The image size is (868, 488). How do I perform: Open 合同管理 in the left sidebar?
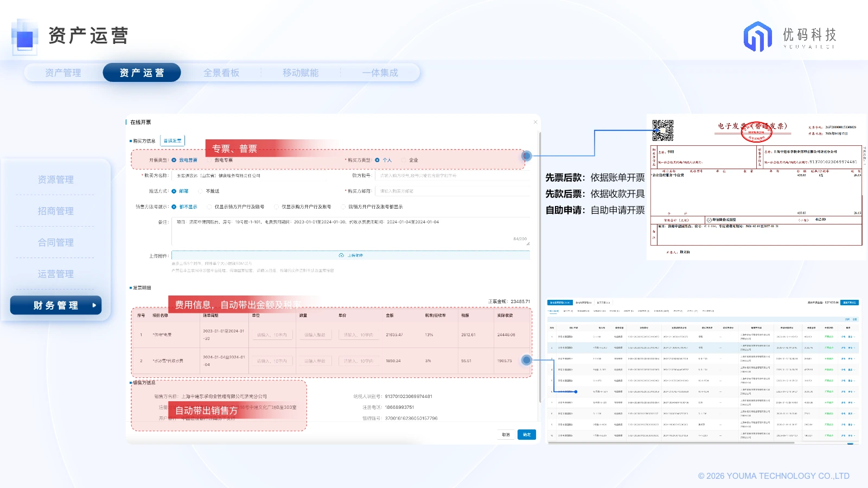[x=56, y=242]
